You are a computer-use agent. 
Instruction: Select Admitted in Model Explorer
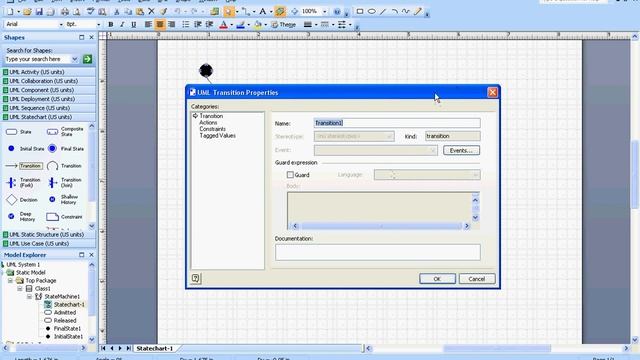64,312
